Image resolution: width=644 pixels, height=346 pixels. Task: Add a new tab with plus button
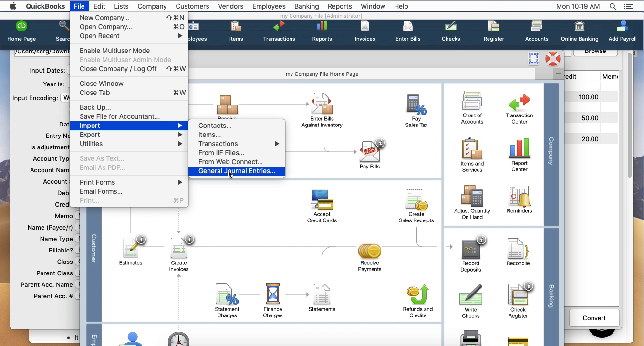point(558,74)
